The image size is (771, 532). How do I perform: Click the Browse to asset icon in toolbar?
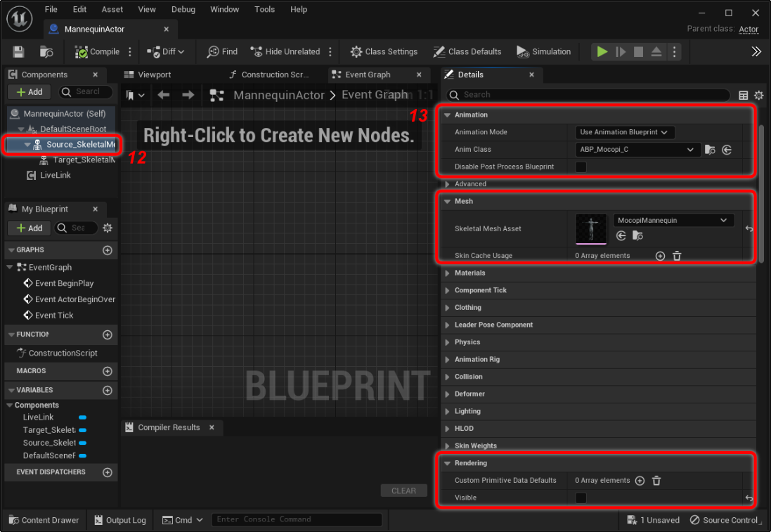tap(46, 52)
